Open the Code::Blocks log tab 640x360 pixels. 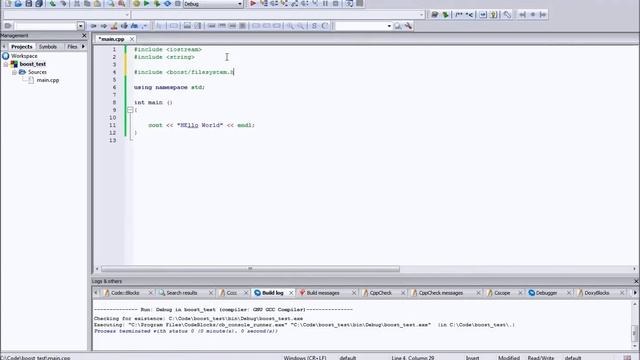point(125,293)
